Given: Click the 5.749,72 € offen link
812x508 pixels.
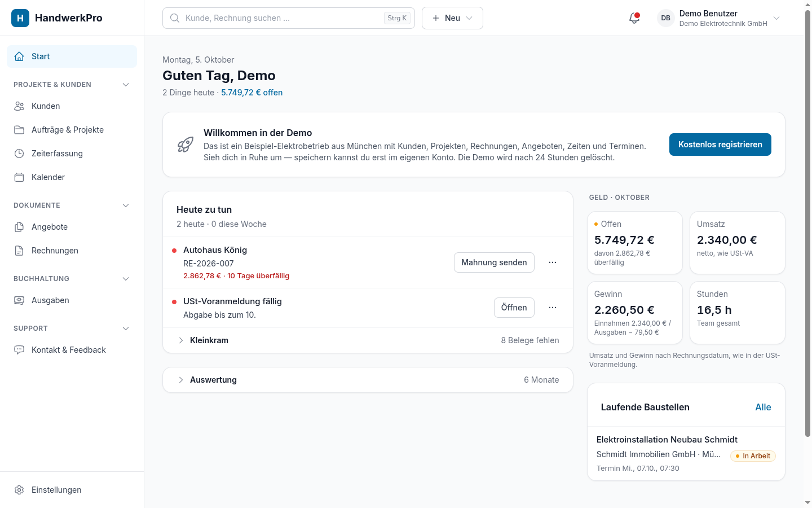Looking at the screenshot, I should pos(252,93).
